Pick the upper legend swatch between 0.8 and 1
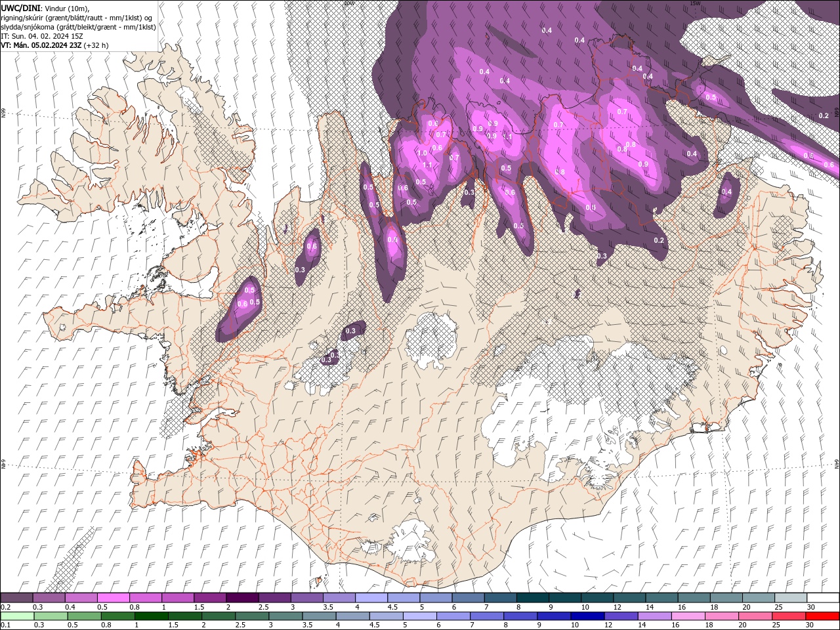The image size is (840, 630). click(x=145, y=598)
